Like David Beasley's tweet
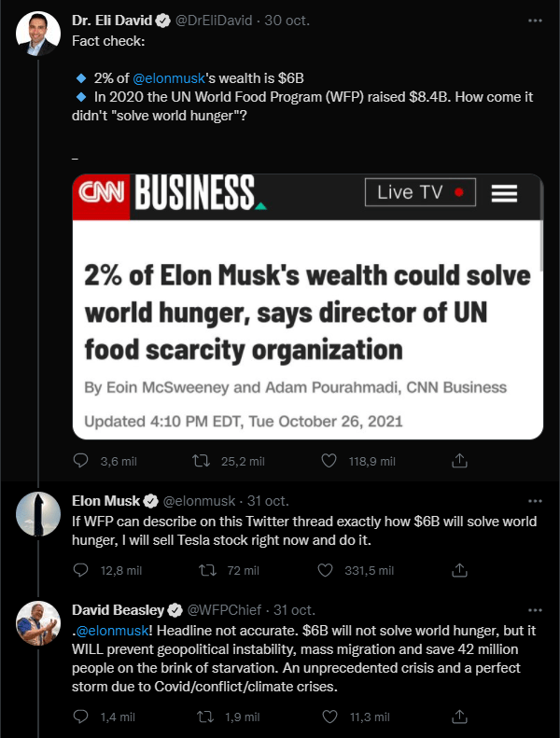560x738 pixels. (x=329, y=717)
